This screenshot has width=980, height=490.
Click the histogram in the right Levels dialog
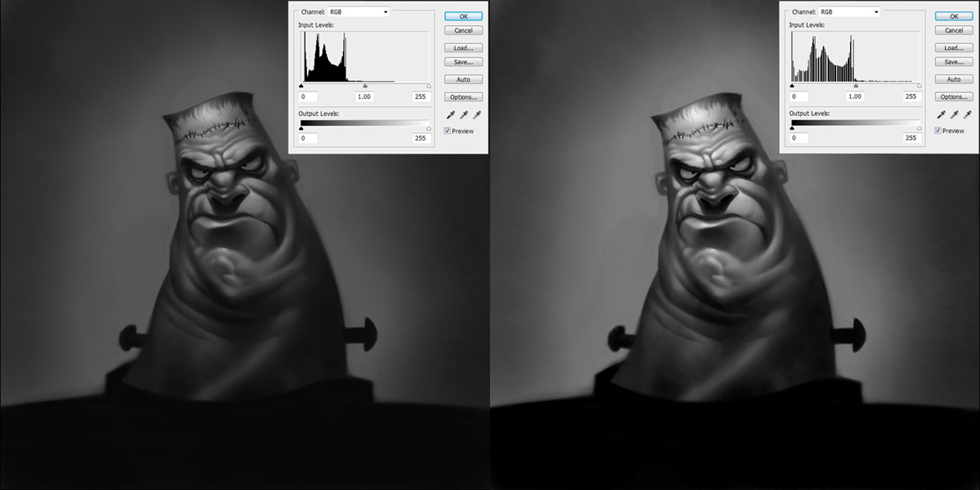[855, 56]
